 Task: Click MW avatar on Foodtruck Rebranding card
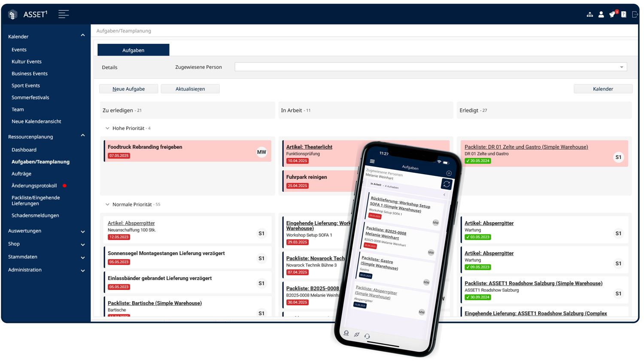click(x=261, y=152)
